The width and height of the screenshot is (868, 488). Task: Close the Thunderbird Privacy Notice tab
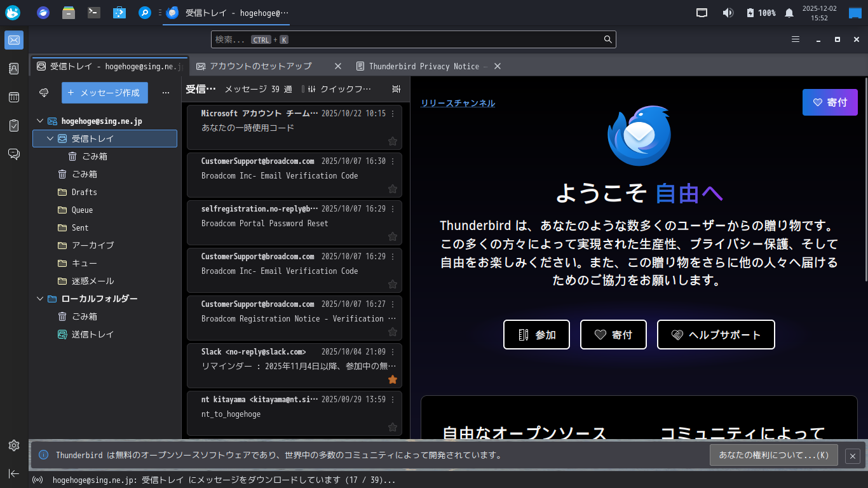tap(498, 66)
